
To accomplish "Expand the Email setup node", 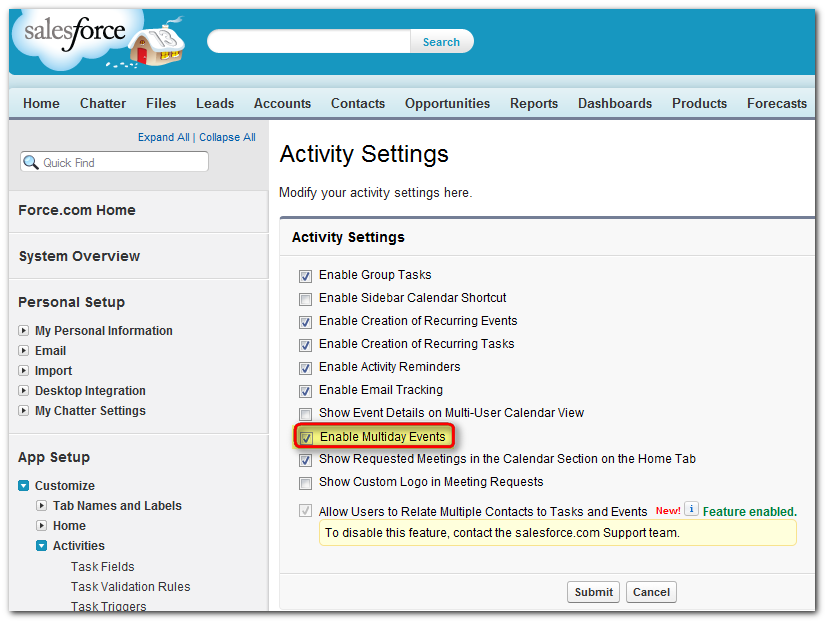I will (24, 350).
